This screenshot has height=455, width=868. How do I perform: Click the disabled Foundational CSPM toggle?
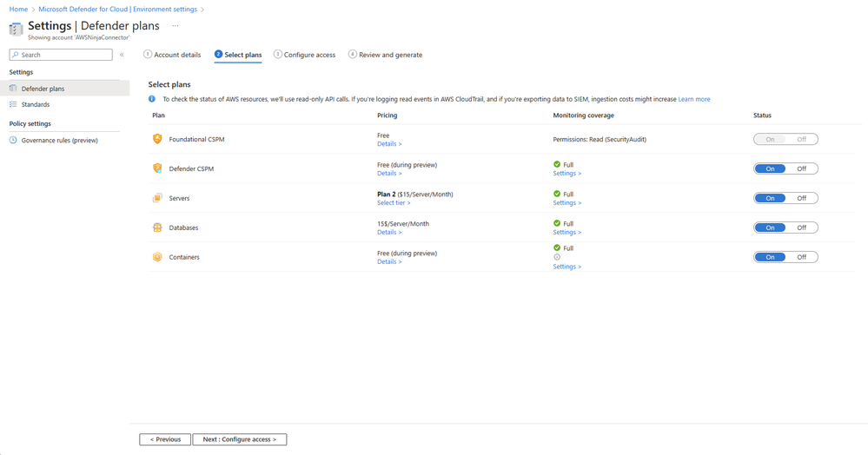[x=785, y=139]
